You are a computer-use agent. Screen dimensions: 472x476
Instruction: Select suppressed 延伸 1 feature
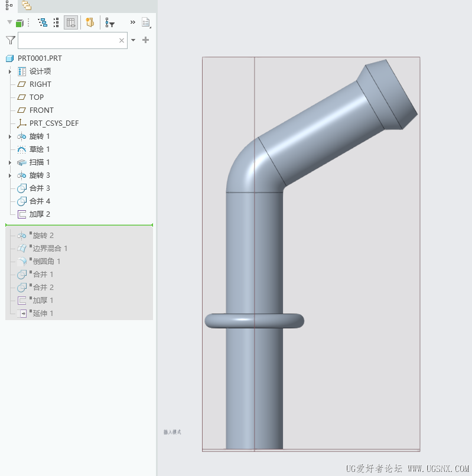click(43, 313)
